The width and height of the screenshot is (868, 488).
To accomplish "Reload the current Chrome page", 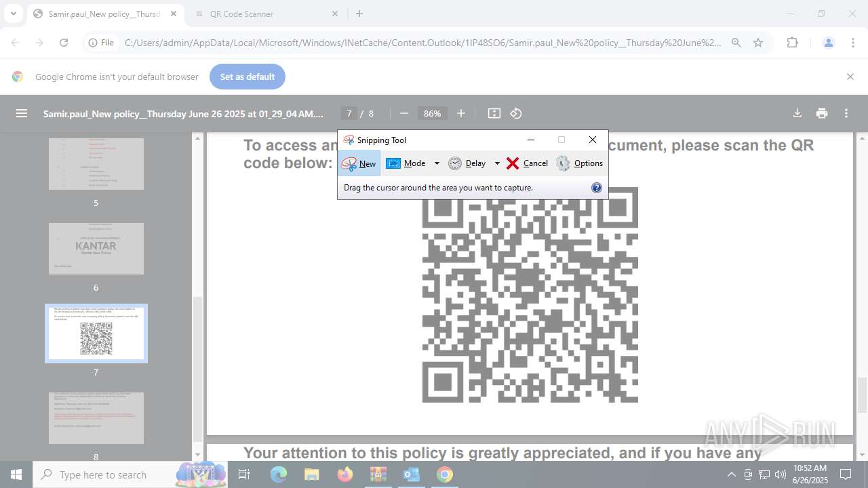I will coord(64,43).
